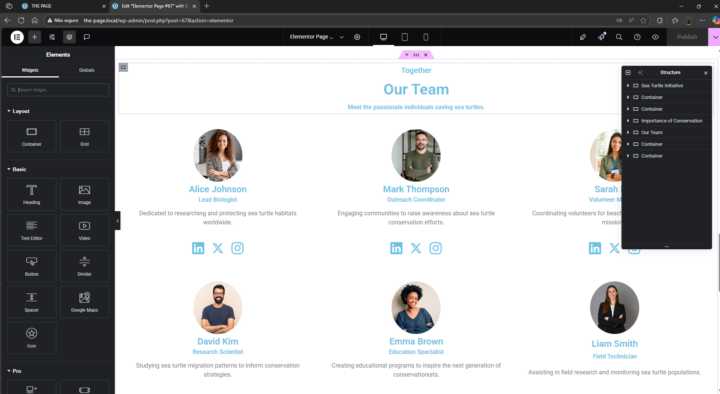Screen dimensions: 720x394
Task: Select Emma Brown heading
Action: coord(416,342)
